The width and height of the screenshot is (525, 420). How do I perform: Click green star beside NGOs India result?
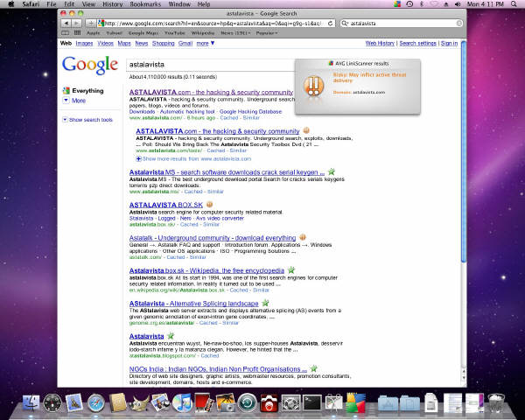coord(314,368)
